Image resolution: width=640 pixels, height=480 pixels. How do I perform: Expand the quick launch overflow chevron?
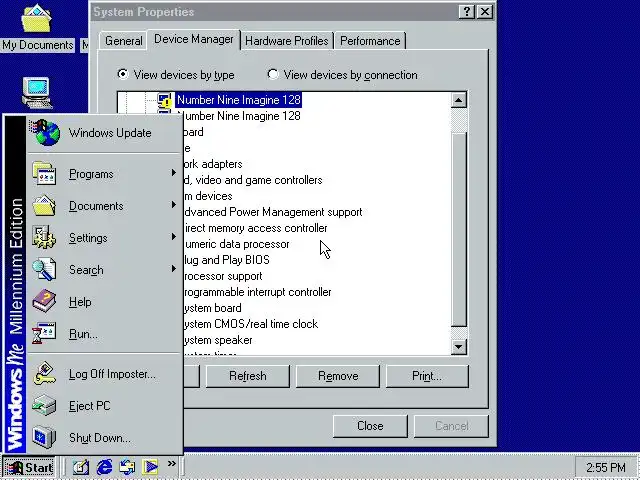[171, 464]
